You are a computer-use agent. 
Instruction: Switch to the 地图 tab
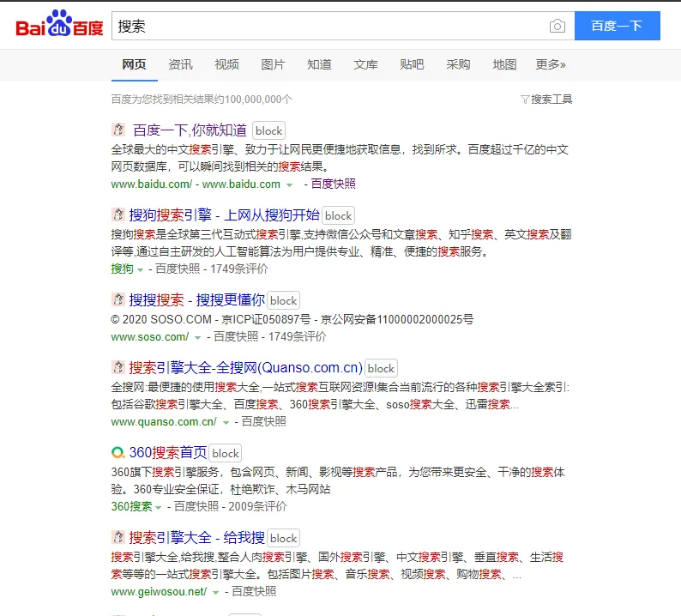[x=504, y=64]
